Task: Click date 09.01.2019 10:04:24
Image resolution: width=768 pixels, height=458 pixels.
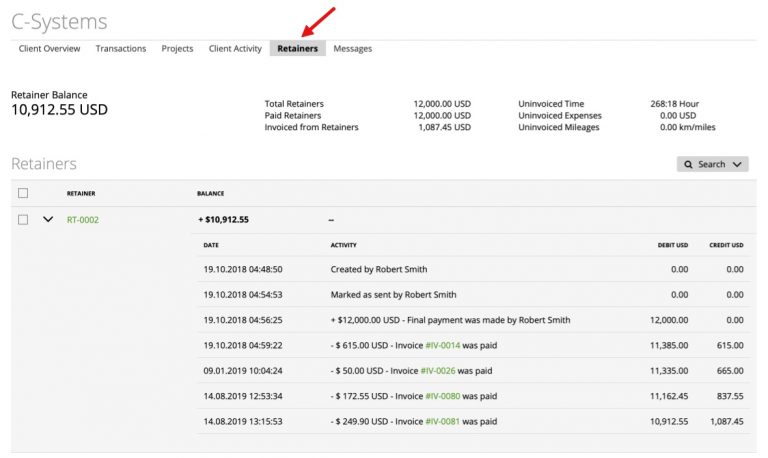Action: pos(243,371)
